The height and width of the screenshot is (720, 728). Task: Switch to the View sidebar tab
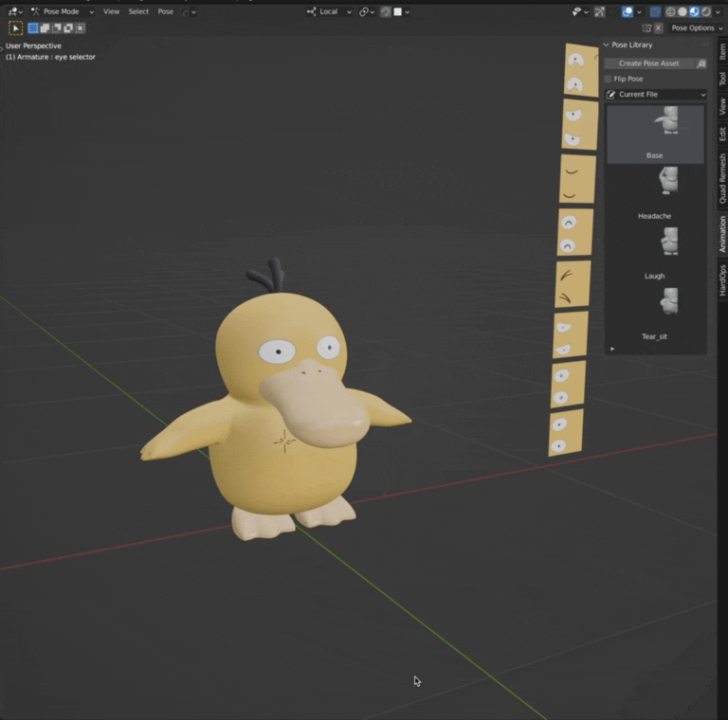coord(722,106)
